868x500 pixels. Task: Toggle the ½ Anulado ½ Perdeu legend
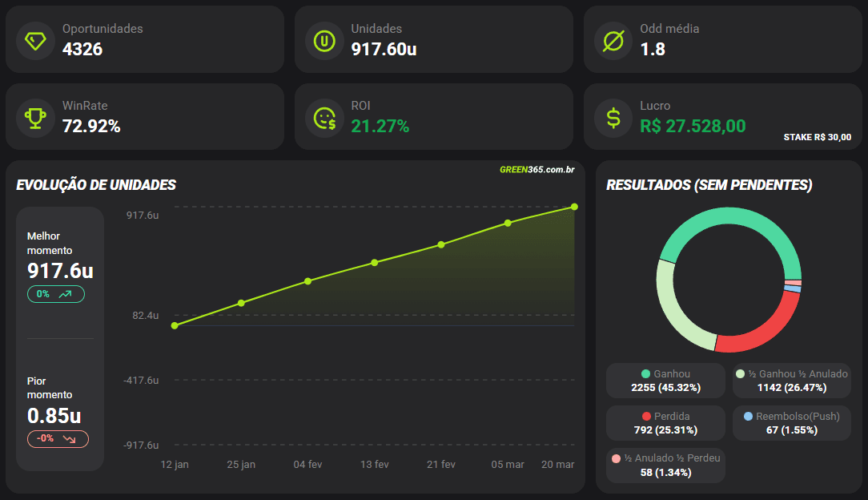pyautogui.click(x=665, y=466)
